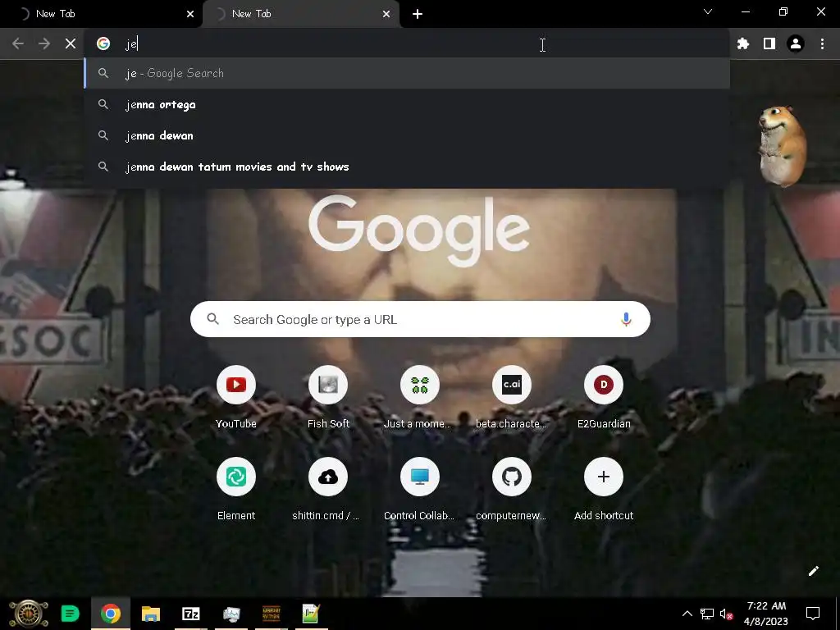
Task: Click the 'Search Google or type a URL' box
Action: point(420,319)
